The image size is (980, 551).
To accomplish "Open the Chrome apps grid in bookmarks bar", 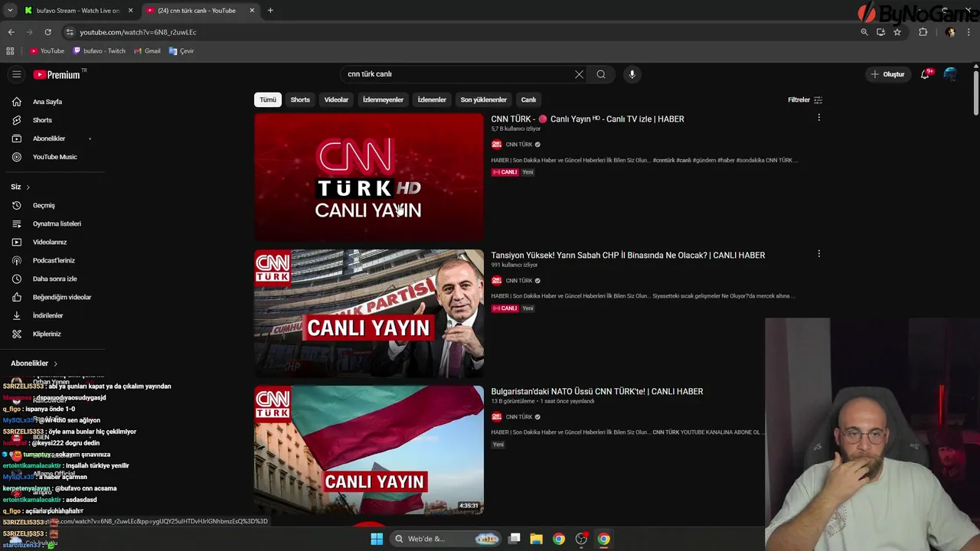I will point(10,51).
